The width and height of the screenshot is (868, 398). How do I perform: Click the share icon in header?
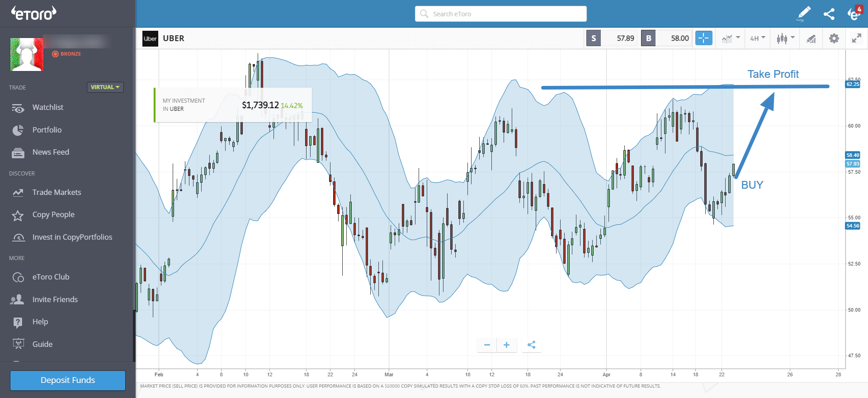(829, 14)
